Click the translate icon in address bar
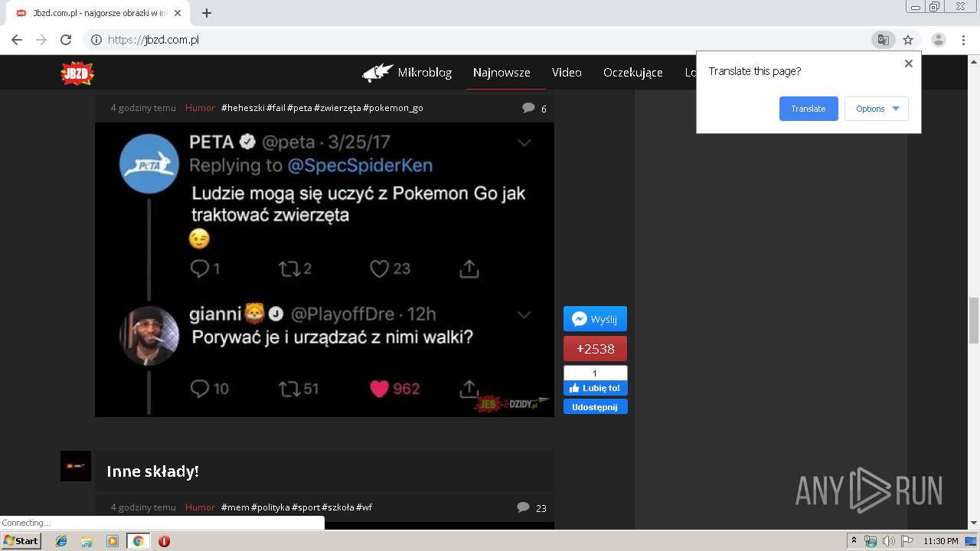 884,40
